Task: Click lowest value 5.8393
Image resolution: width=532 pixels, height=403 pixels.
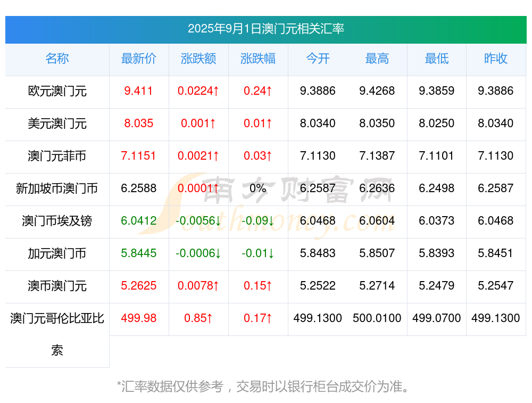Action: [437, 253]
